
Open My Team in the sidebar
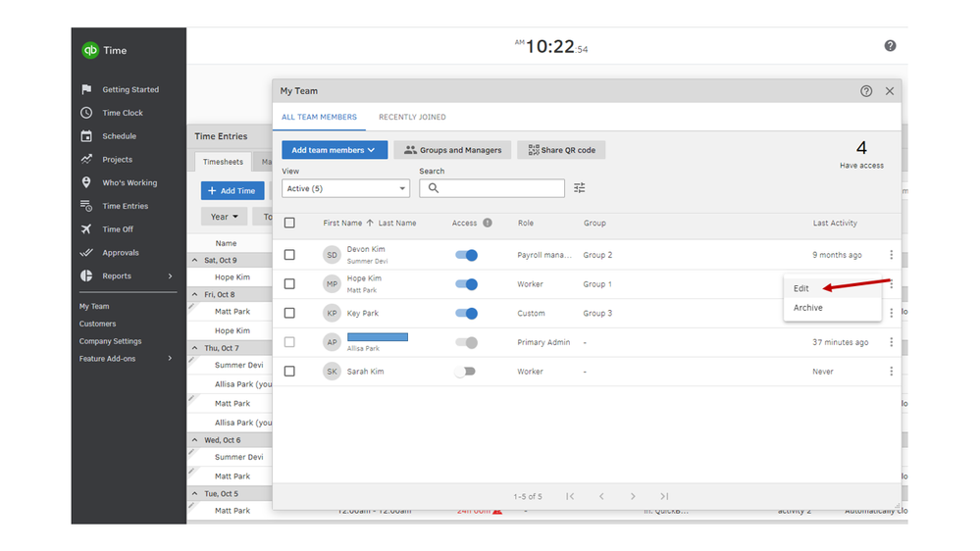click(94, 306)
